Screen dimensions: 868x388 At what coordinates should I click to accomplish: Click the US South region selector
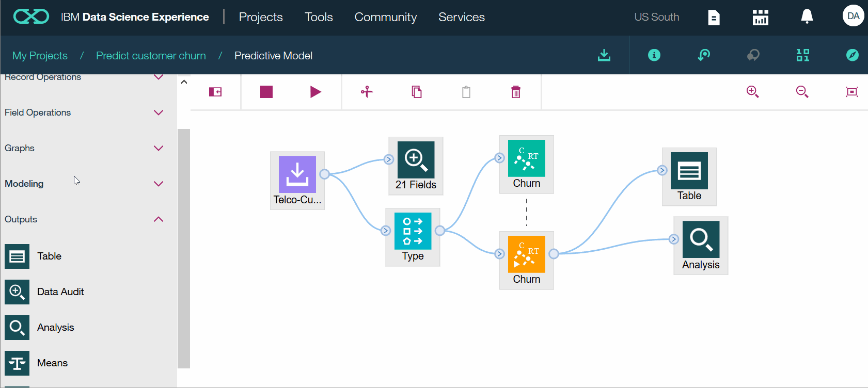pos(656,17)
